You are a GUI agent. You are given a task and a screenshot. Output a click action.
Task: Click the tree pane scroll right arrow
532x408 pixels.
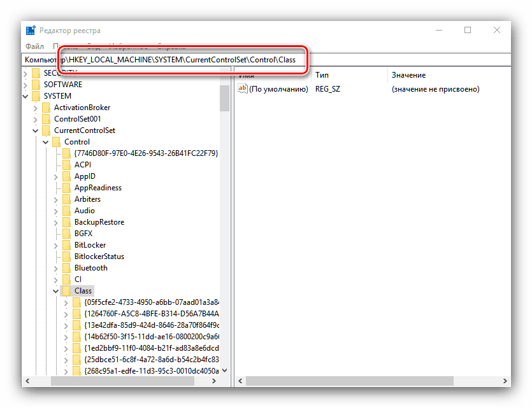click(213, 381)
